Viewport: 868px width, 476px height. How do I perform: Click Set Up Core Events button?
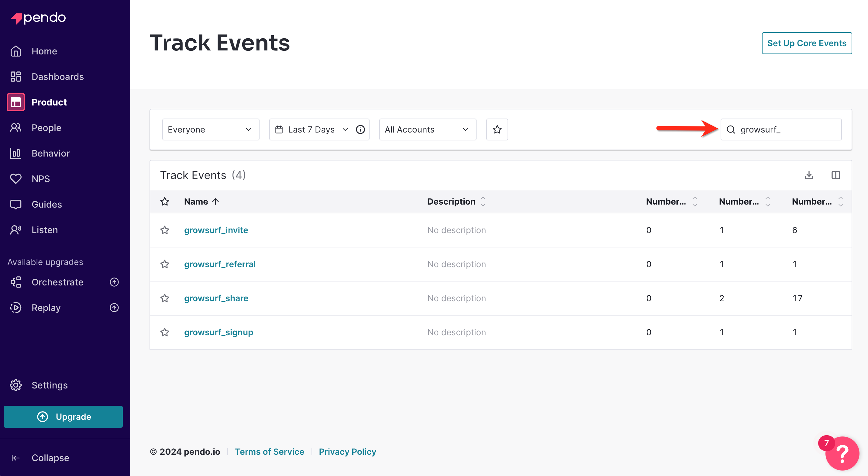click(806, 43)
